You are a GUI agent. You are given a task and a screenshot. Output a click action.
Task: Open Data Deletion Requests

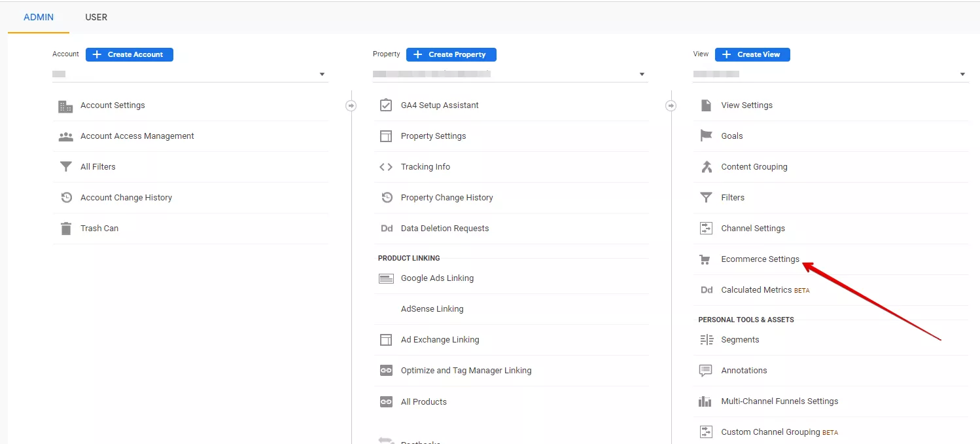pyautogui.click(x=445, y=229)
